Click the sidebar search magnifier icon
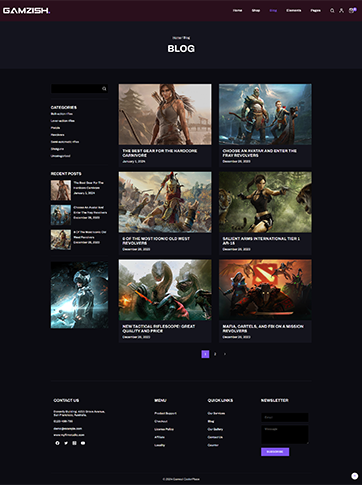 104,89
